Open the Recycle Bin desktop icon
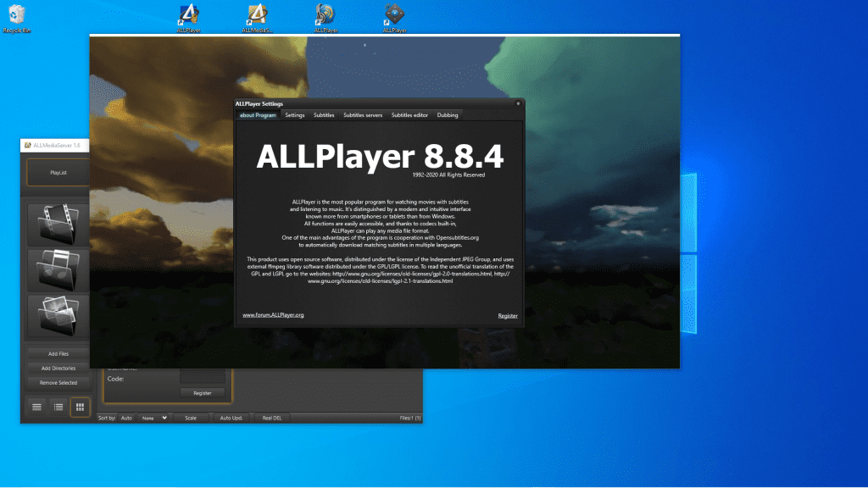 click(x=17, y=19)
